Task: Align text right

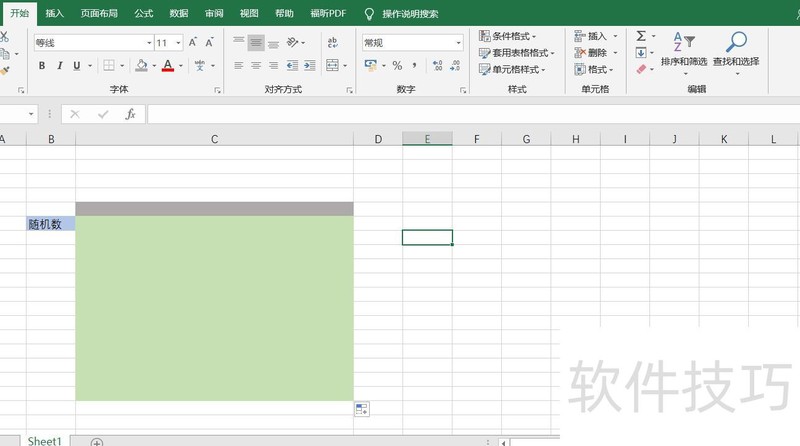Action: (x=273, y=65)
